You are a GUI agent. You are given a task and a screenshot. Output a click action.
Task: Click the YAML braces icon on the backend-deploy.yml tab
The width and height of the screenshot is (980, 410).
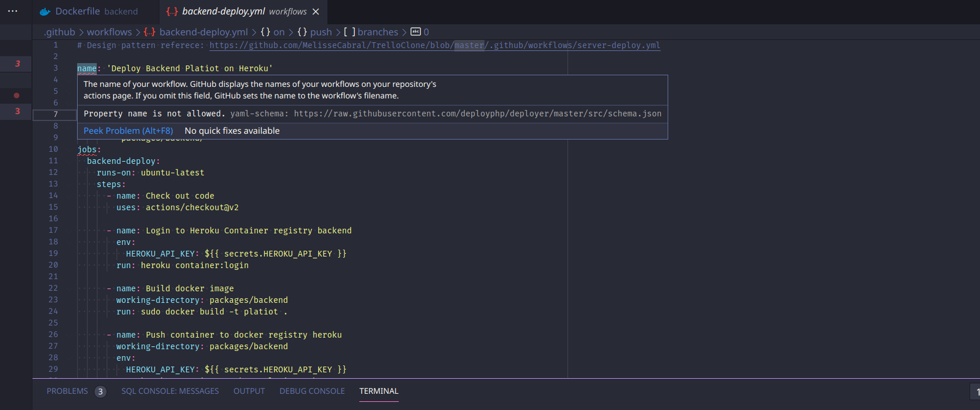(x=172, y=12)
